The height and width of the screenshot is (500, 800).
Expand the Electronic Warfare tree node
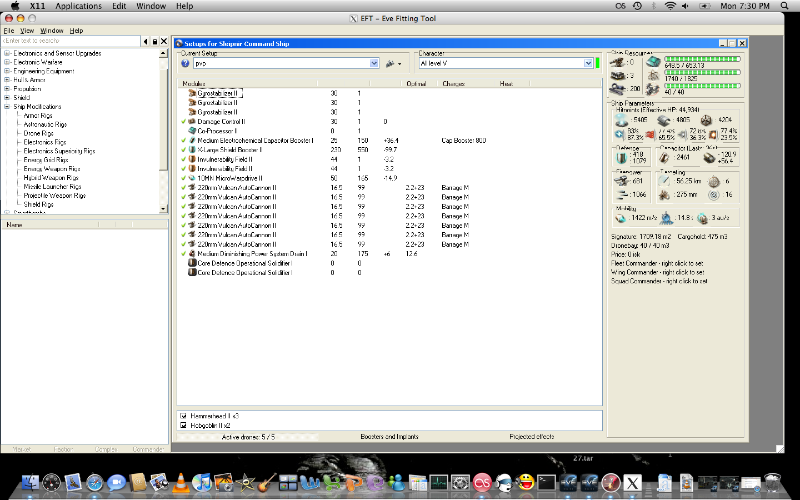click(7, 62)
